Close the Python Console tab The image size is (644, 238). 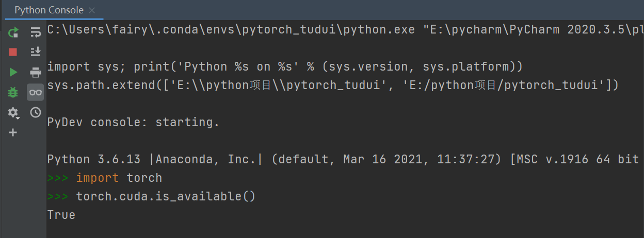click(x=92, y=10)
